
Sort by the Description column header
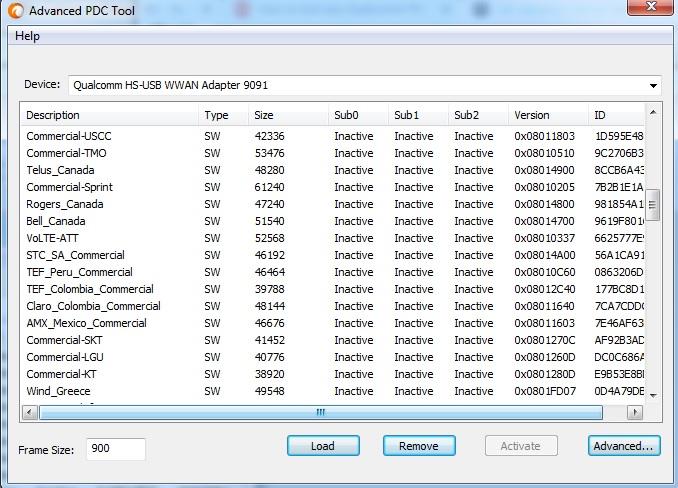[110, 115]
